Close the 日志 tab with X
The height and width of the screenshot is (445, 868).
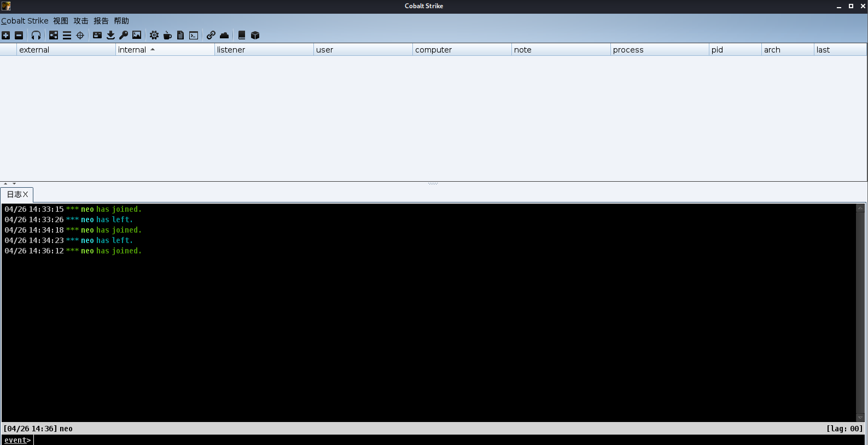point(26,194)
